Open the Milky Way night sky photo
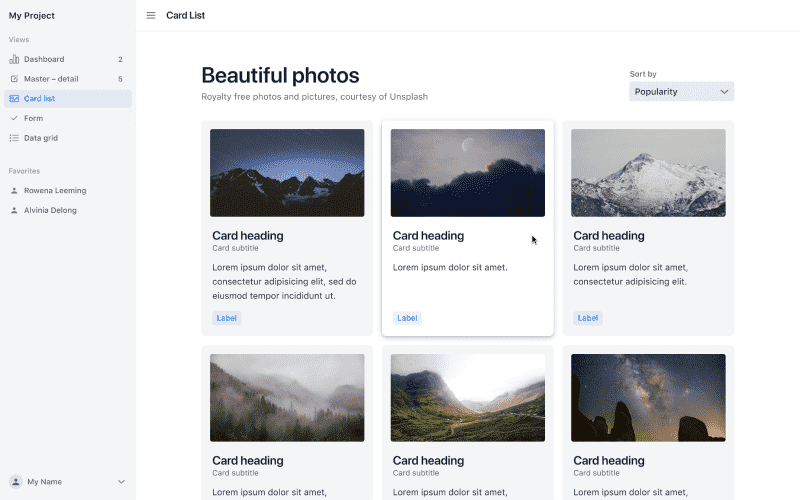 point(648,397)
